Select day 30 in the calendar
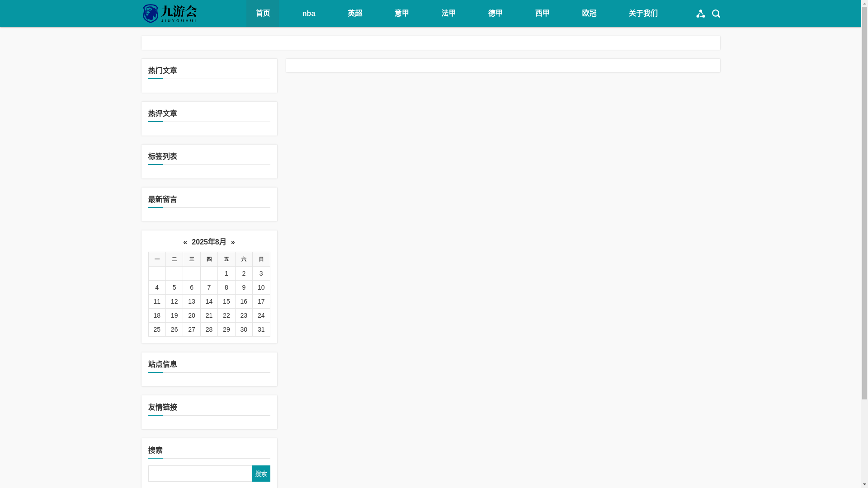The height and width of the screenshot is (488, 868). coord(244,329)
